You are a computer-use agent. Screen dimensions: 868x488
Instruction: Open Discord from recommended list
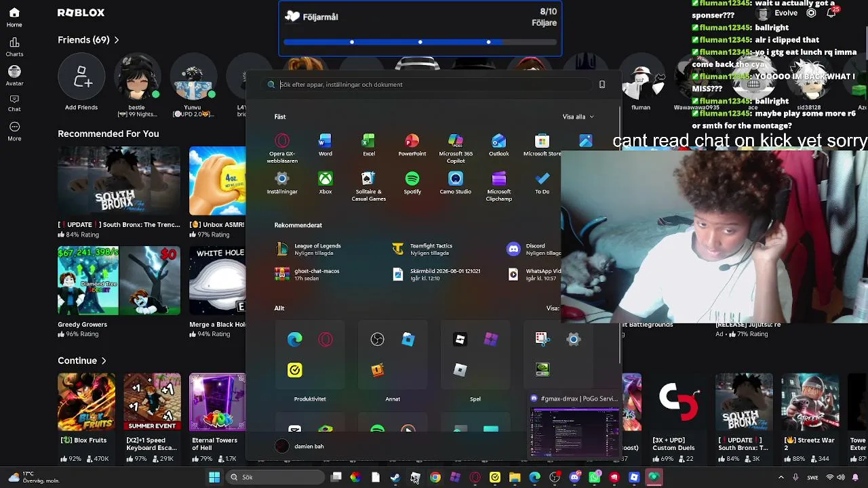point(534,249)
